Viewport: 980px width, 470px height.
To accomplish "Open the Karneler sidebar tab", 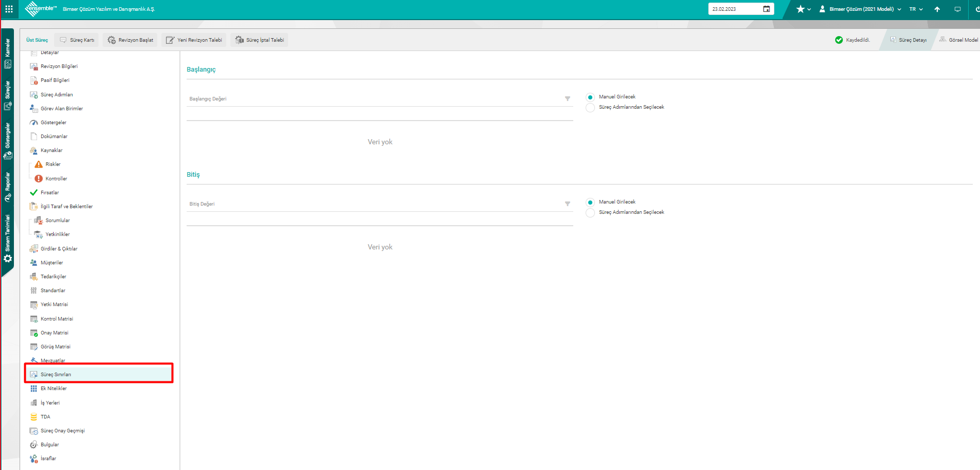I will pos(8,53).
